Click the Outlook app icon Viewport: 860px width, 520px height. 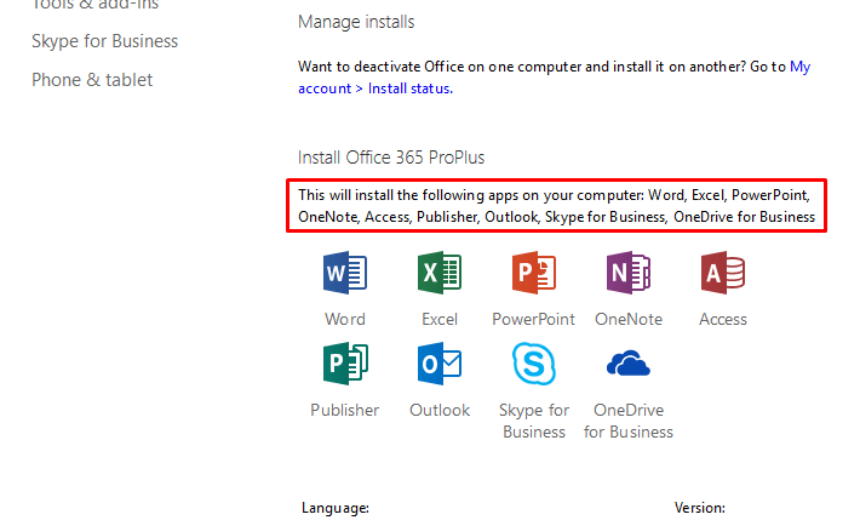point(439,364)
